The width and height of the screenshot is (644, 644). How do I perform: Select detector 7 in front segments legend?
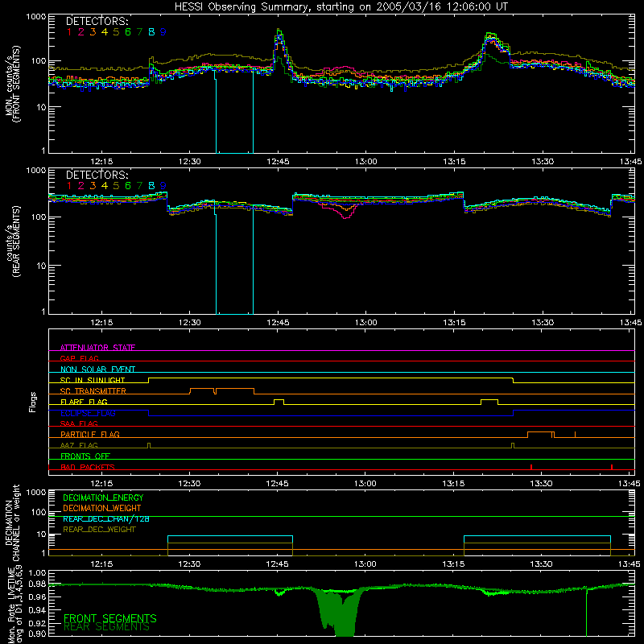point(139,32)
